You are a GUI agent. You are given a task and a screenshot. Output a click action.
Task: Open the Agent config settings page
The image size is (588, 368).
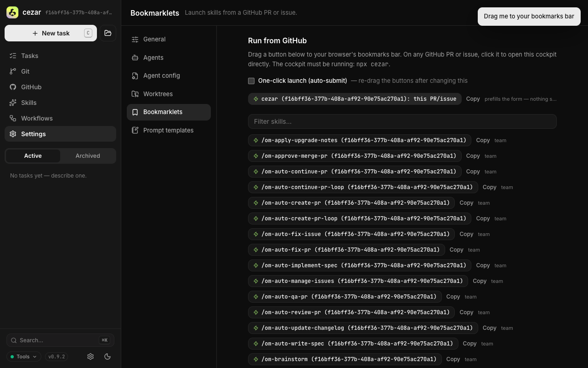pos(169,76)
